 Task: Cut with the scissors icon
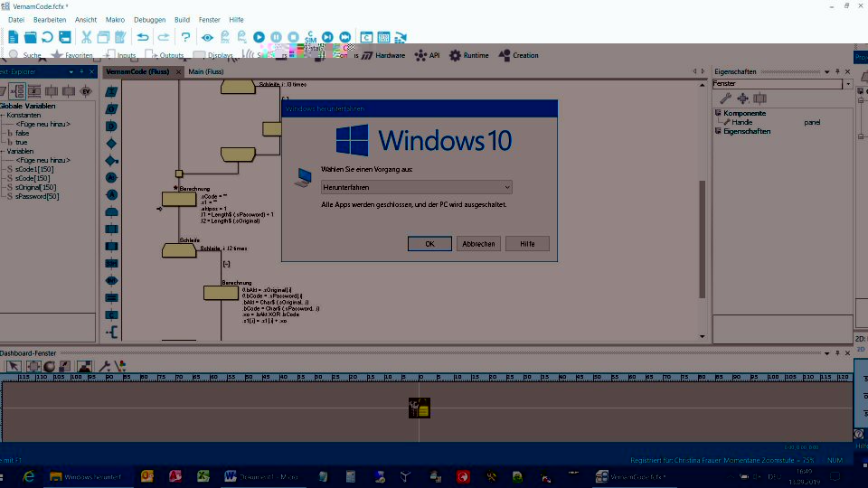[x=87, y=37]
